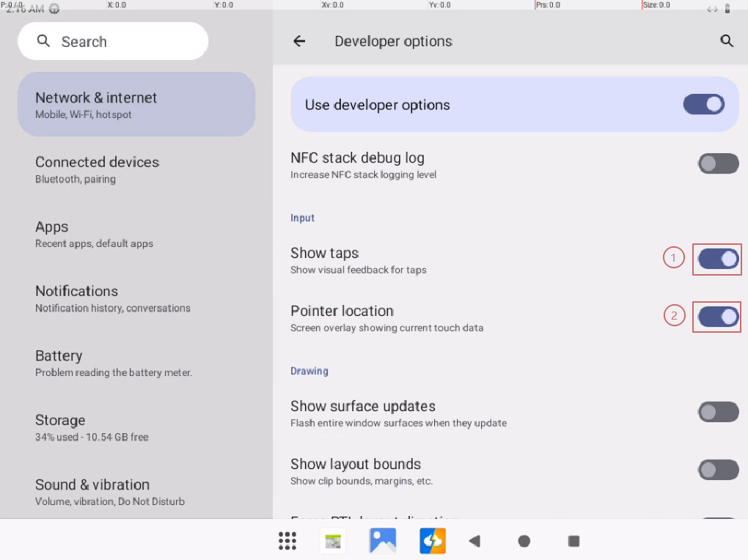Open the app drawer grid icon
This screenshot has width=748, height=560.
[x=287, y=541]
